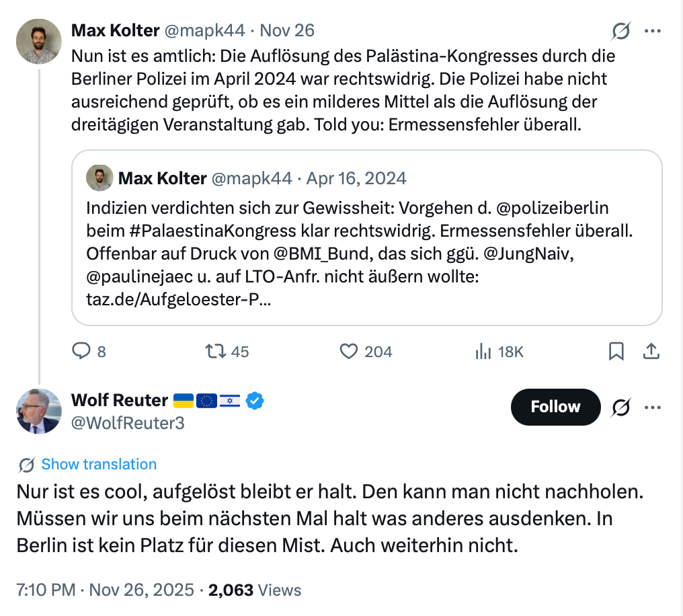Screen dimensions: 683x616
Task: View analytics showing 18K views
Action: tap(483, 351)
